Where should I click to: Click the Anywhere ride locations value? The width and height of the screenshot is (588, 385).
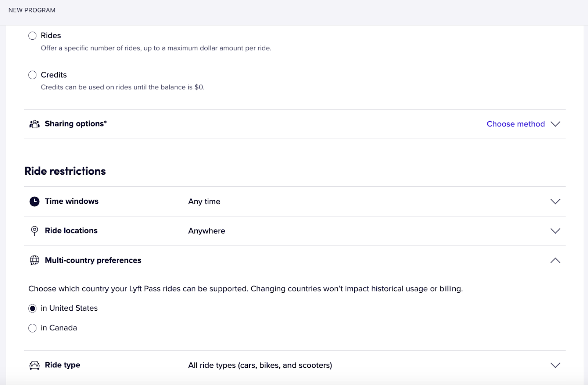pos(207,231)
